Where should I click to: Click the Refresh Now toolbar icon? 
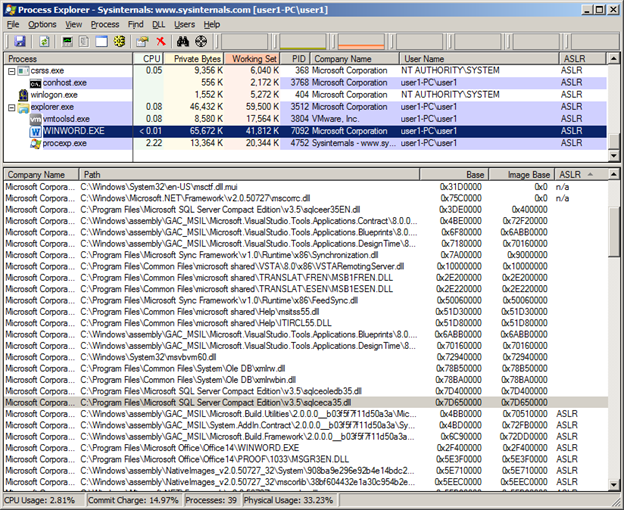[x=44, y=41]
